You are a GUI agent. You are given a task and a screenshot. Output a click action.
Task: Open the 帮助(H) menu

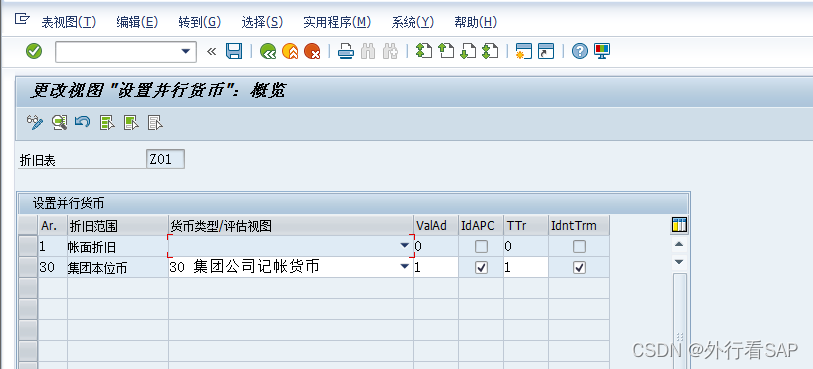pyautogui.click(x=475, y=22)
